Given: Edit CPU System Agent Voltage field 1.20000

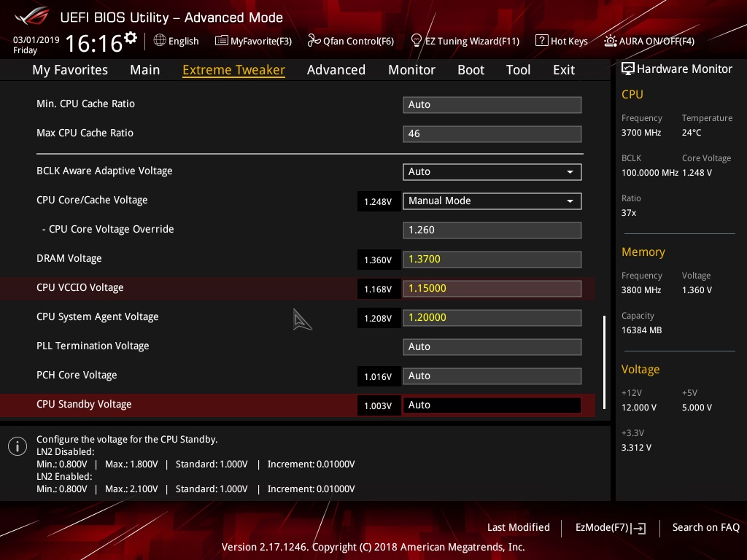Looking at the screenshot, I should pyautogui.click(x=492, y=318).
